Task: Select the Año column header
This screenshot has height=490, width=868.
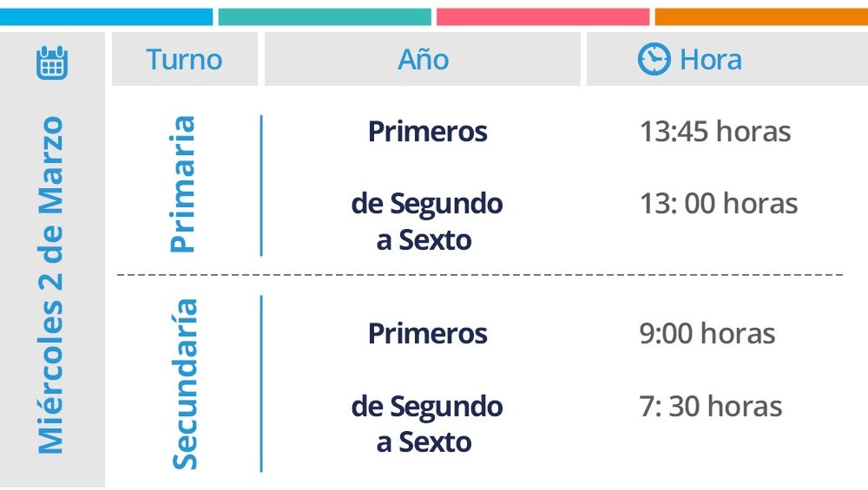Action: click(423, 59)
